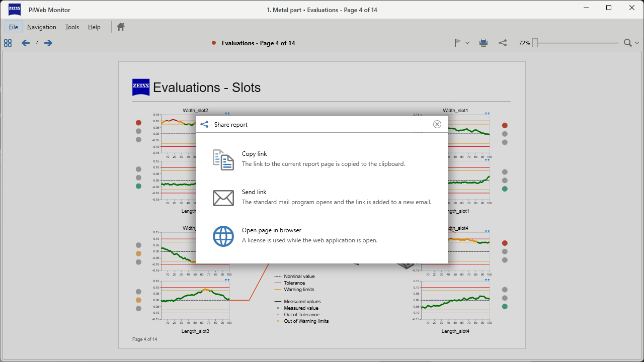The width and height of the screenshot is (644, 362).
Task: Expand the flag marker dropdown chevron
Action: tap(467, 43)
